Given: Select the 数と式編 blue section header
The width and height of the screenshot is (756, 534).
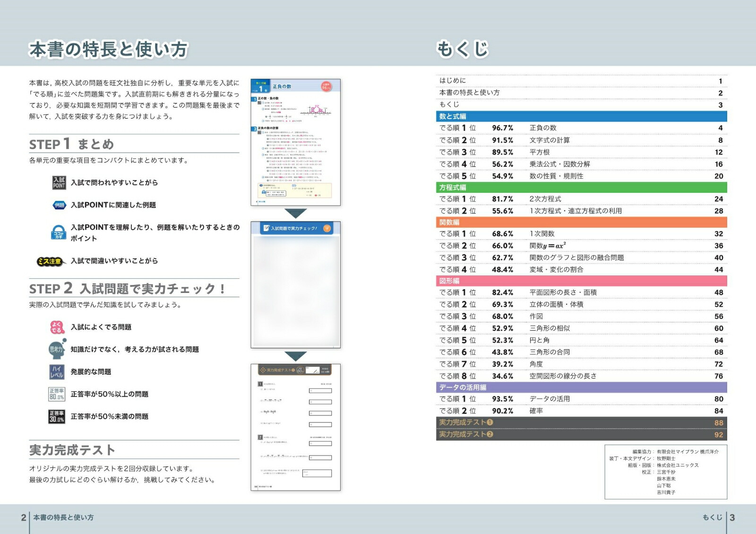Looking at the screenshot, I should point(581,116).
